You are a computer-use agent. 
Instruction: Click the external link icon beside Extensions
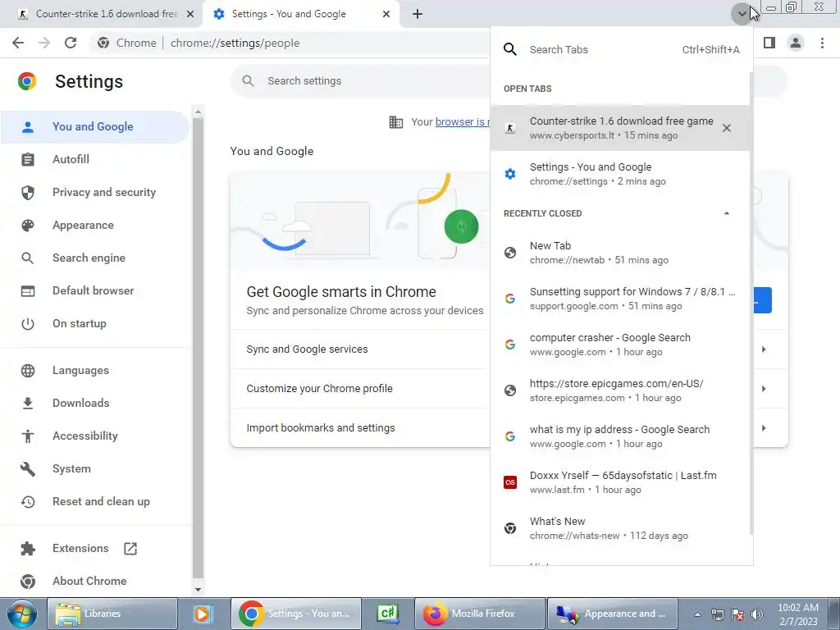tap(130, 549)
